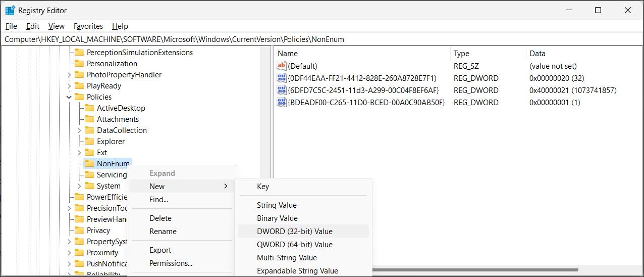Viewport: 644px width, 277px height.
Task: Select the Ext folder icon
Action: (x=89, y=152)
